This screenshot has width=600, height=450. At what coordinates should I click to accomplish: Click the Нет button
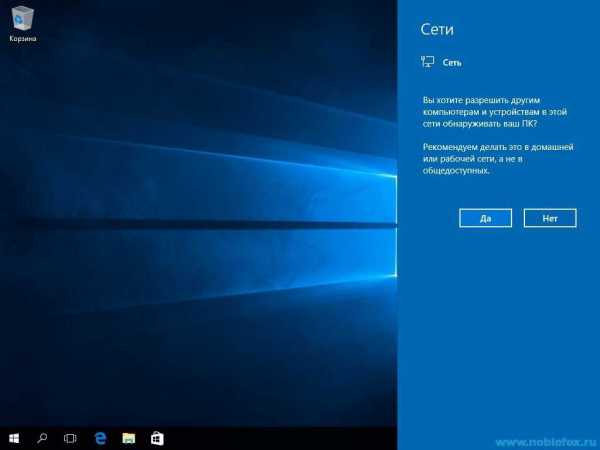(550, 218)
